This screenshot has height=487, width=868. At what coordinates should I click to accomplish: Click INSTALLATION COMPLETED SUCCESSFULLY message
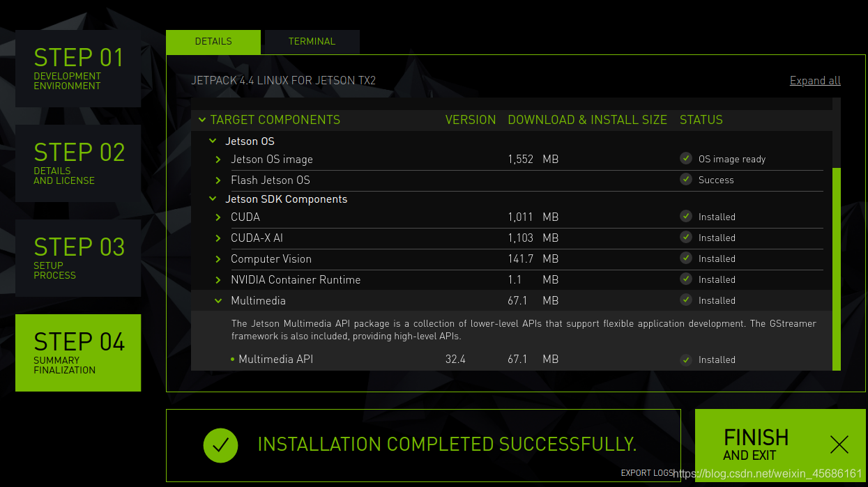point(447,445)
